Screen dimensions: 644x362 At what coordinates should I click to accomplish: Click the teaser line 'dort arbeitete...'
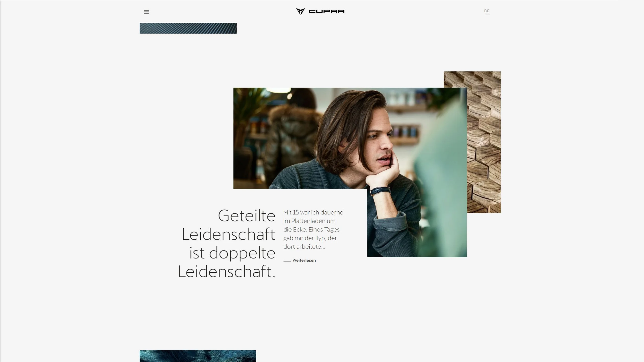(304, 247)
